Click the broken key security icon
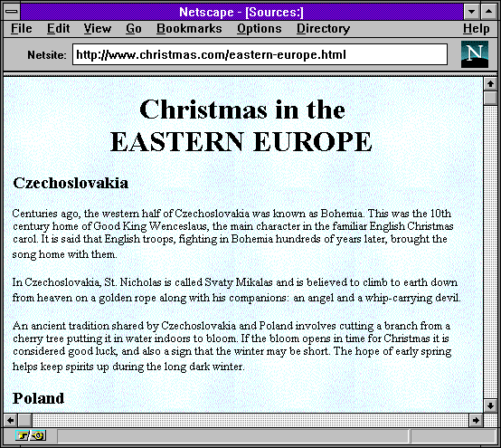Viewport: 501px width, 448px height. pos(31,435)
